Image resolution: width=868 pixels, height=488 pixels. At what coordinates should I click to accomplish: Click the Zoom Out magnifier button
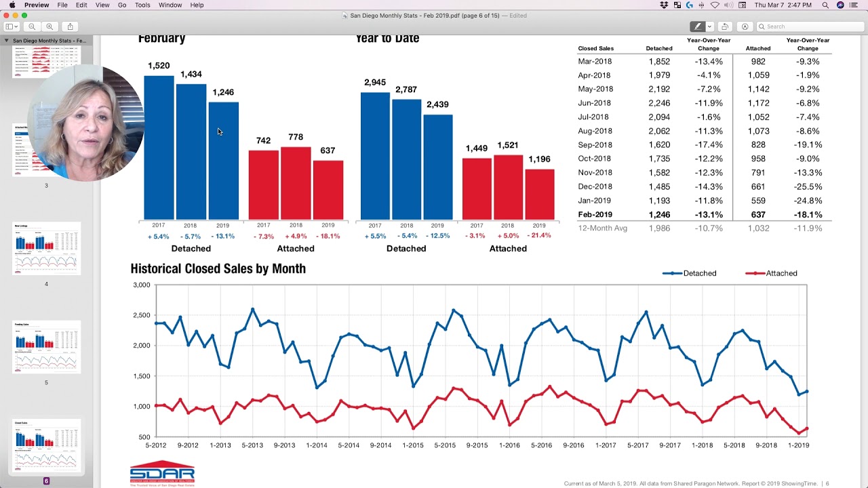(x=32, y=26)
